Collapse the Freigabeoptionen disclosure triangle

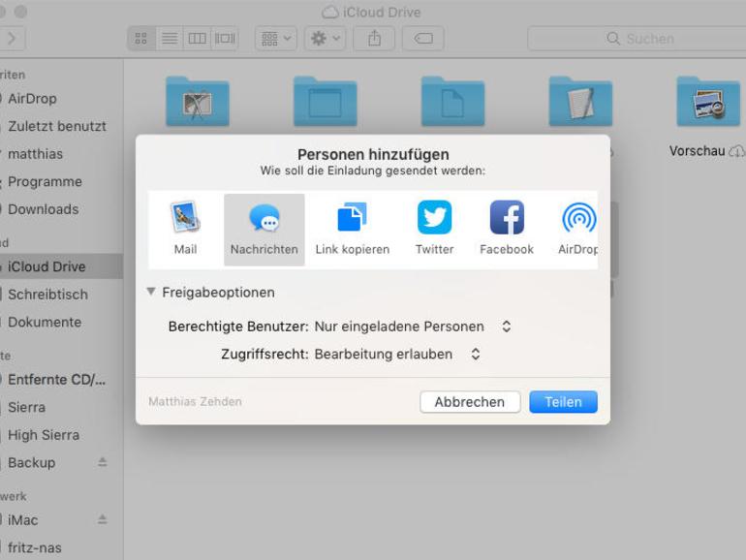(x=151, y=292)
